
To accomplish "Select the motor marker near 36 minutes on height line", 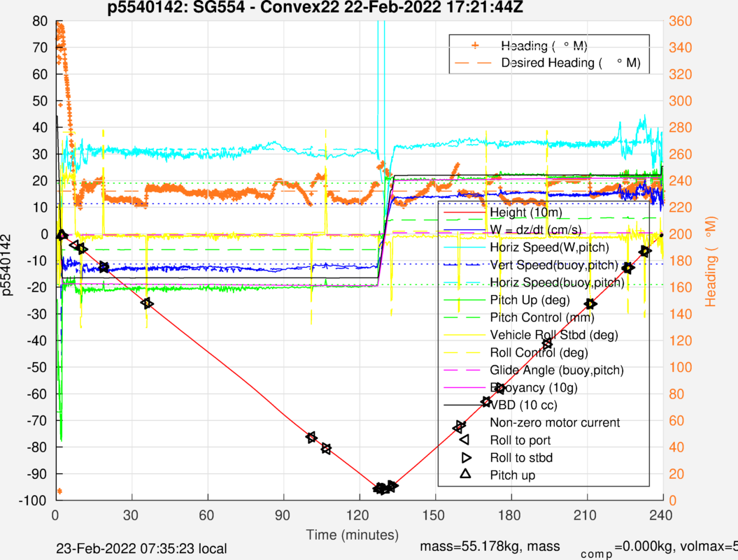I will tap(147, 303).
